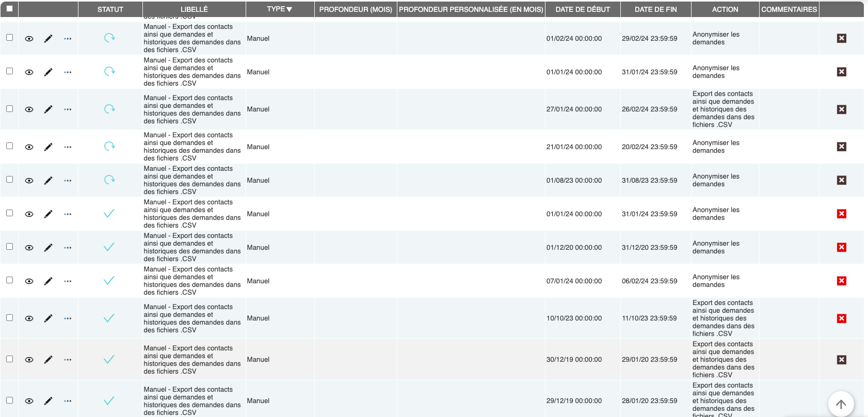Delete the row starting 01/12/20 with red X
Screen dimensions: 868x417
coord(841,247)
